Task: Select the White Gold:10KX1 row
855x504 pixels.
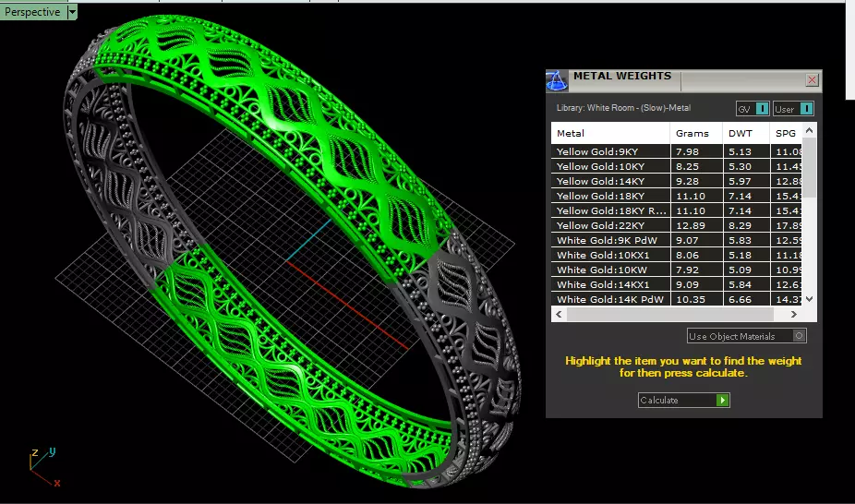Action: point(676,255)
